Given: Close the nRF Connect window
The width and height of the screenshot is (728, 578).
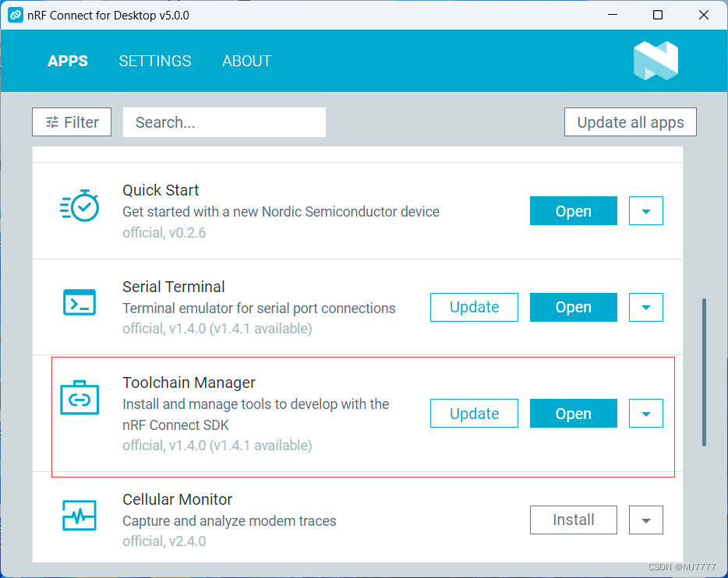Looking at the screenshot, I should pyautogui.click(x=703, y=15).
